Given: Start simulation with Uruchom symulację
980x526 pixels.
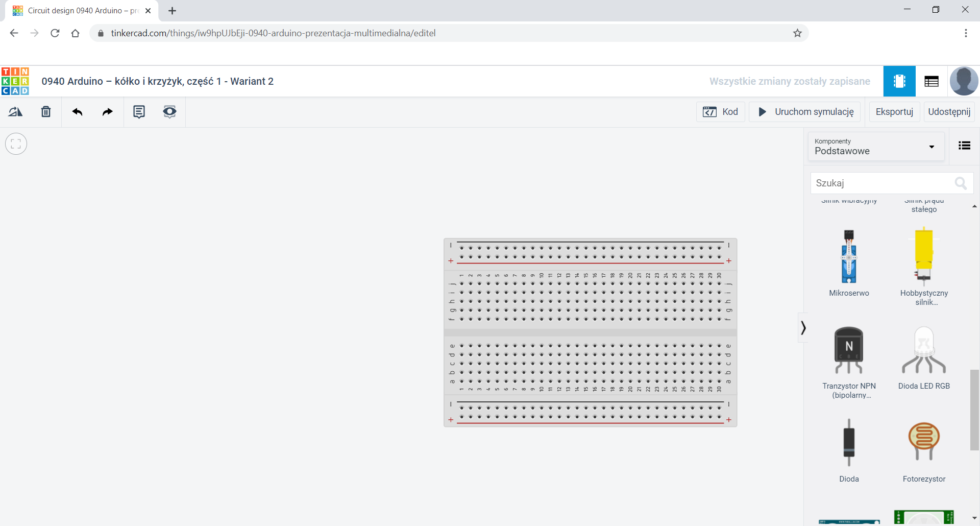Looking at the screenshot, I should point(805,112).
